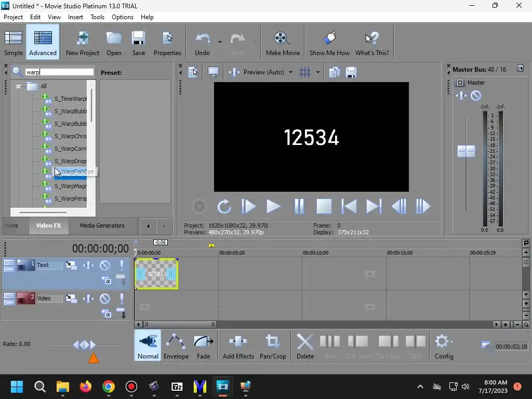Switch to the Video FX tab
The image size is (532, 399).
[x=48, y=225]
